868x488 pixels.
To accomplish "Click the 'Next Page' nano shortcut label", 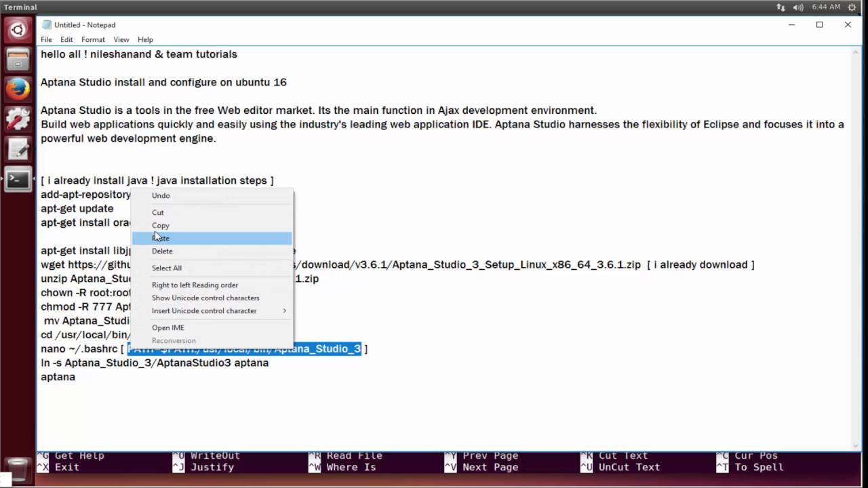I will tap(490, 467).
